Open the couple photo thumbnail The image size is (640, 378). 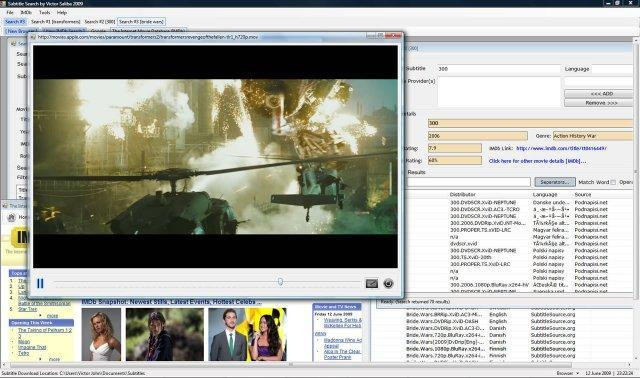pos(247,334)
